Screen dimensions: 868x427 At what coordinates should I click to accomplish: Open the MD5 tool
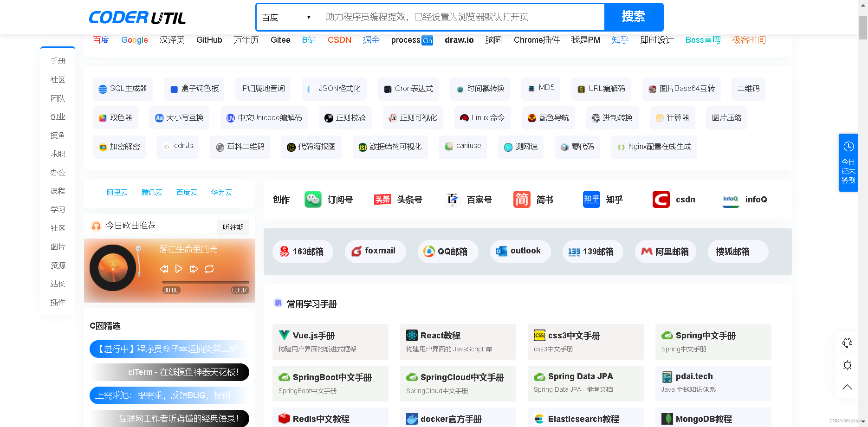pos(541,89)
